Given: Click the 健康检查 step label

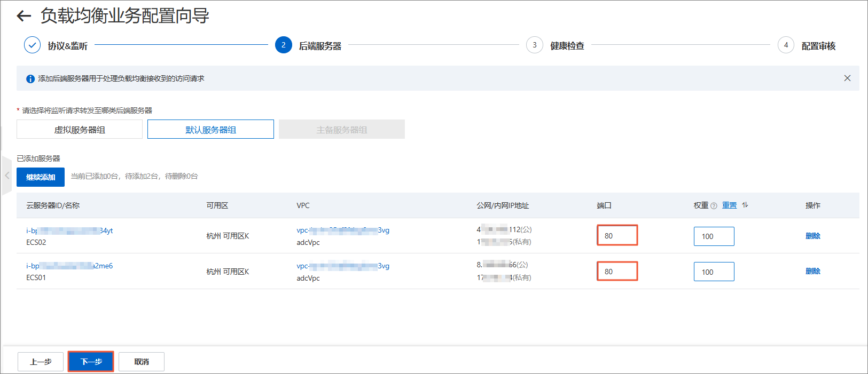Looking at the screenshot, I should coord(567,46).
